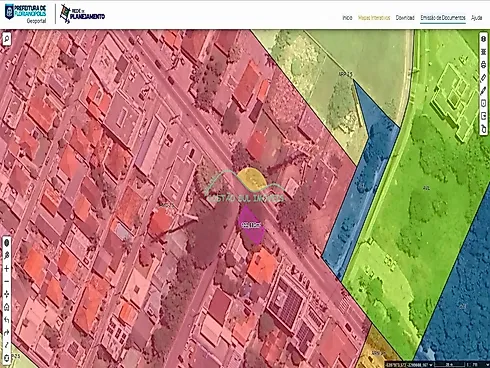Viewport: 490px width, 368px height.
Task: Click the slanted line icon in left toolbar
Action: 7,345
